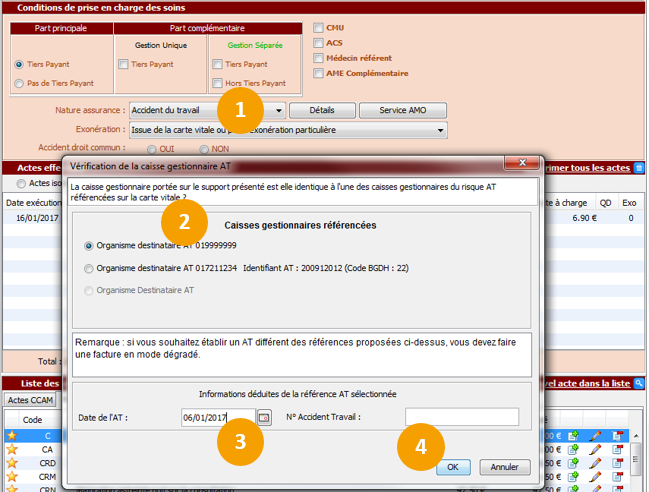The width and height of the screenshot is (649, 492).
Task: Switch to the Actes CCAM tab
Action: [x=31, y=401]
